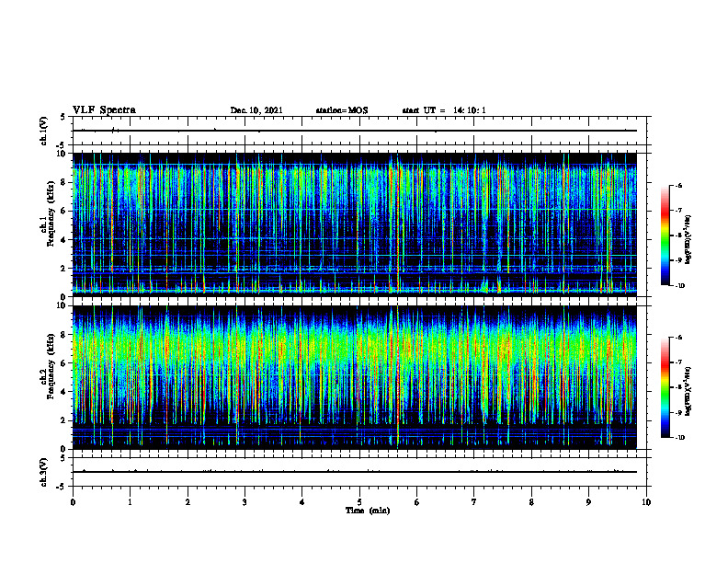Viewport: 728px width, 563px height.
Task: Click the "5" tick on ch.1(V) axis
Action: tap(64, 117)
